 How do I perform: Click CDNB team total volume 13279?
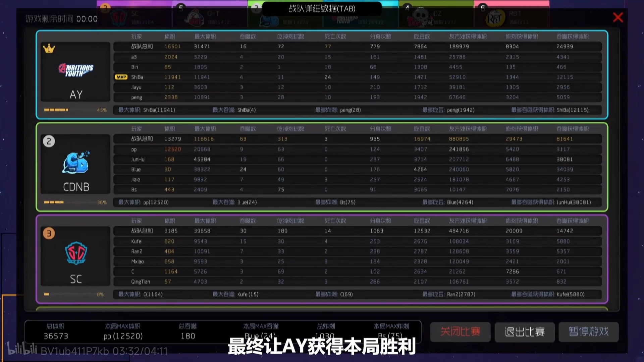pos(172,139)
